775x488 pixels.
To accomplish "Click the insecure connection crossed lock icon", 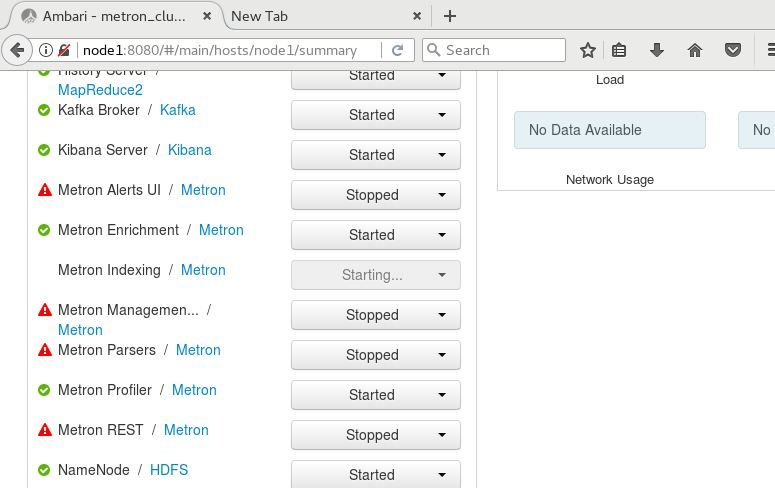I will tap(64, 50).
